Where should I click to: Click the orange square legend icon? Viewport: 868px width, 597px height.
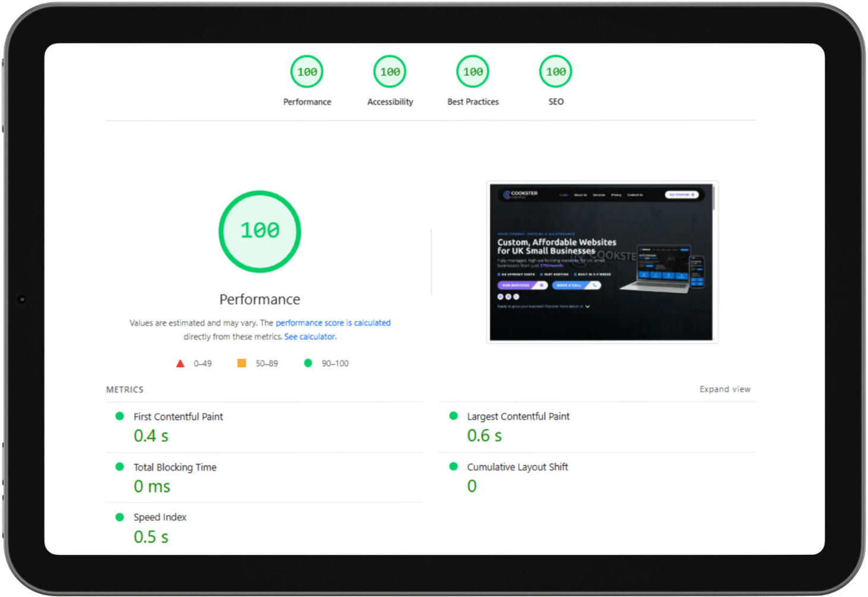[241, 363]
